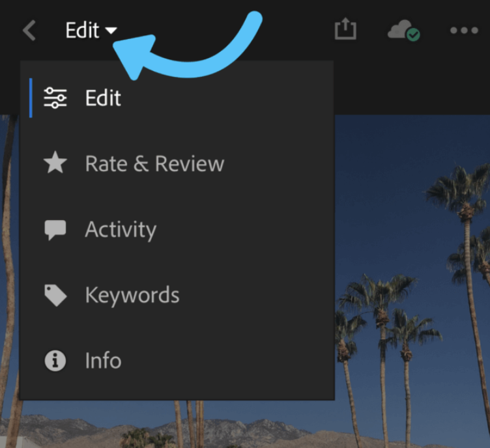Open the Activity panel option
Viewport: 490px width, 448px height.
click(x=121, y=229)
